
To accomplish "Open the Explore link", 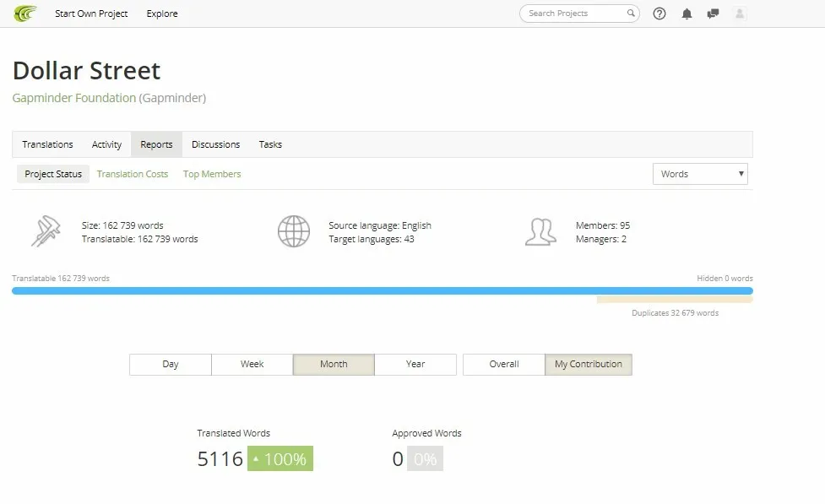I will tap(162, 14).
